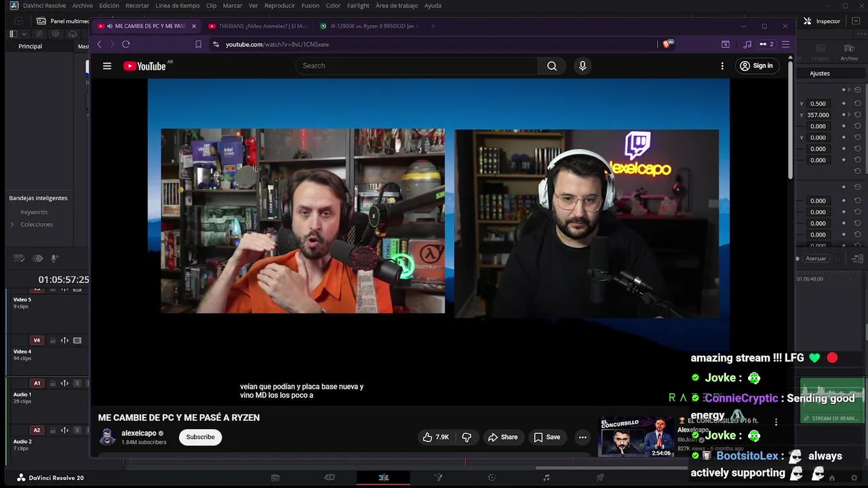Open the El Concursillo recommended video thumbnail
The width and height of the screenshot is (868, 488).
coord(636,438)
